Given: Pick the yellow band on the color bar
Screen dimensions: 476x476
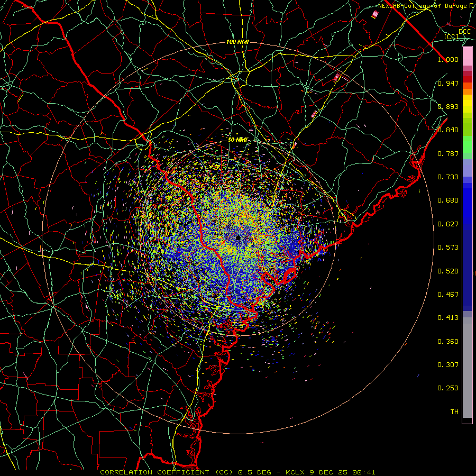Looking at the screenshot, I should 467,104.
